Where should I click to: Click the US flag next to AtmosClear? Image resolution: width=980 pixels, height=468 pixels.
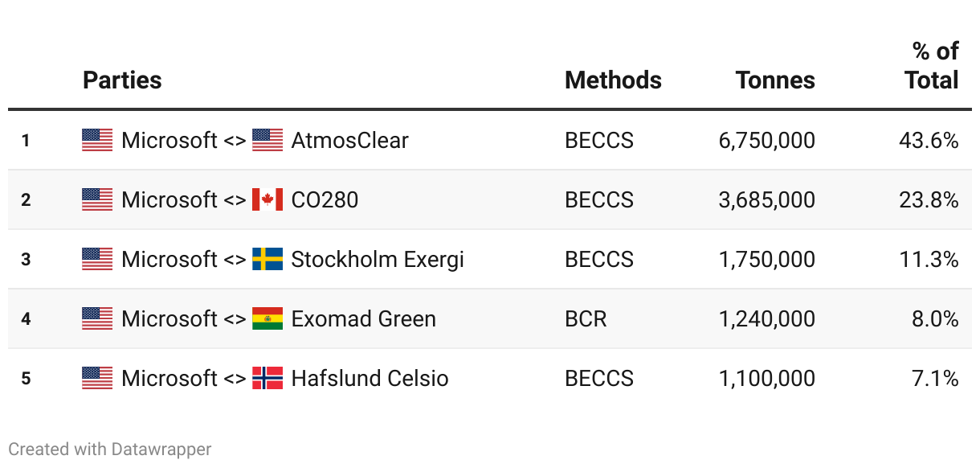point(267,141)
